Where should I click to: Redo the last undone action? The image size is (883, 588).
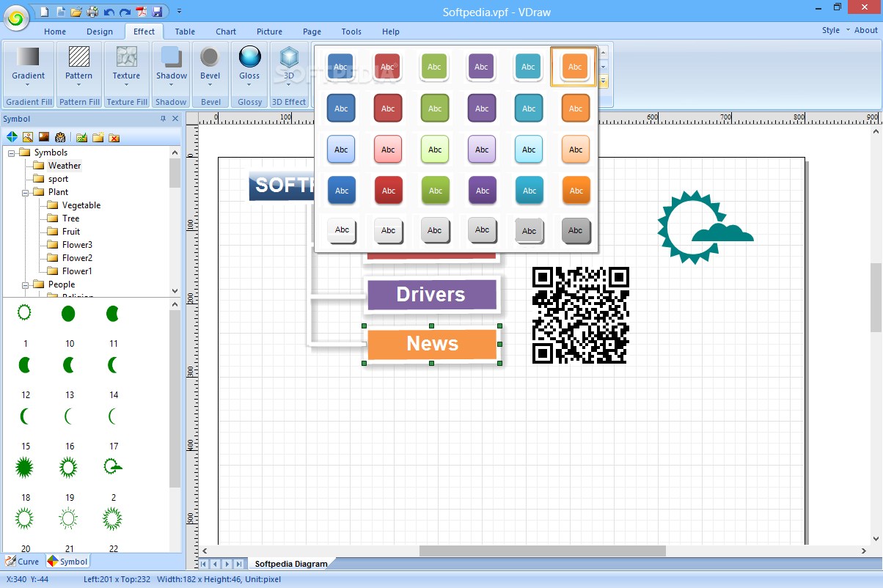[125, 12]
